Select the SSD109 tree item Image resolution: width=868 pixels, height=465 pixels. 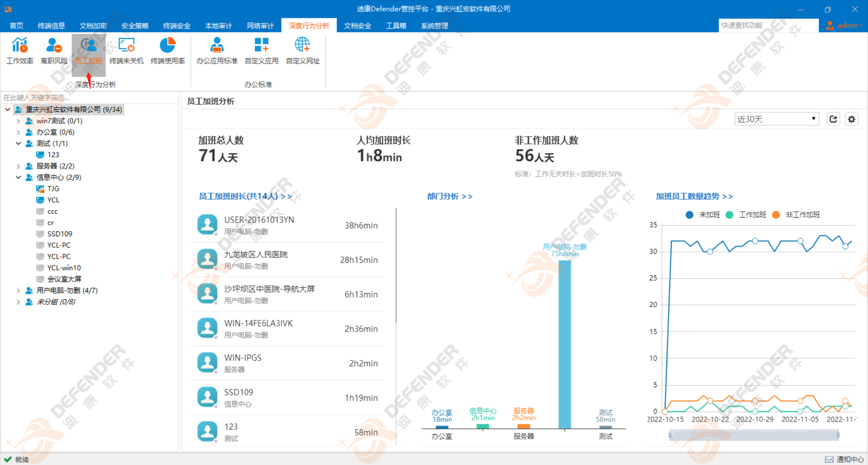(60, 234)
